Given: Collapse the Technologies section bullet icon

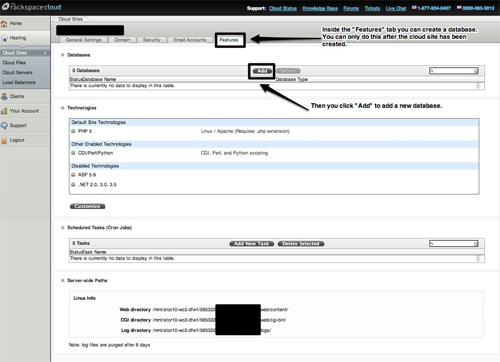Looking at the screenshot, I should (x=62, y=108).
